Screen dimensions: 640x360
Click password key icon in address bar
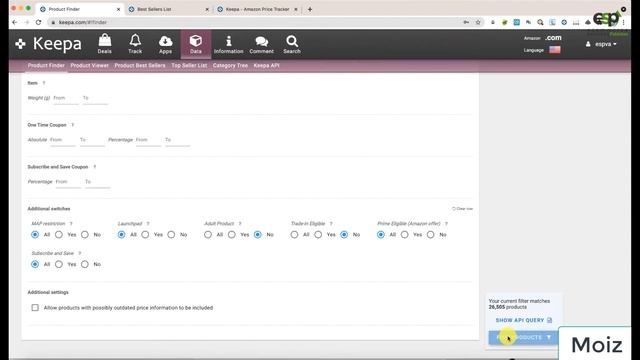click(x=466, y=22)
